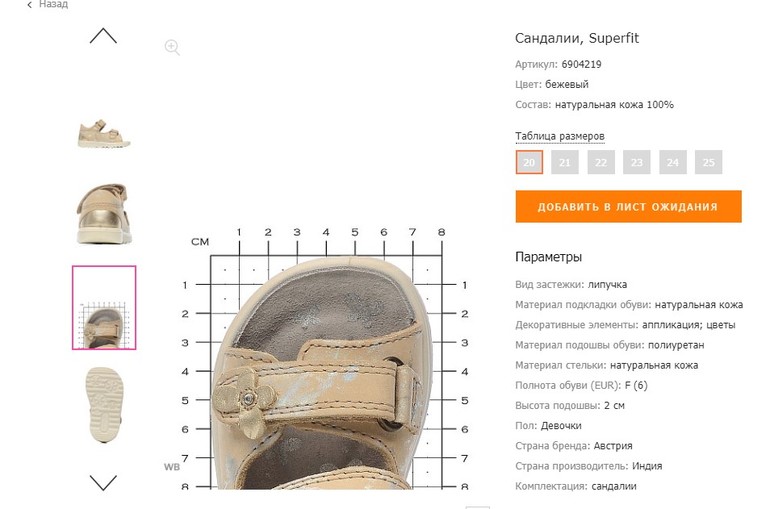The width and height of the screenshot is (770, 509).
Task: Go back using the Назад arrow
Action: point(30,5)
